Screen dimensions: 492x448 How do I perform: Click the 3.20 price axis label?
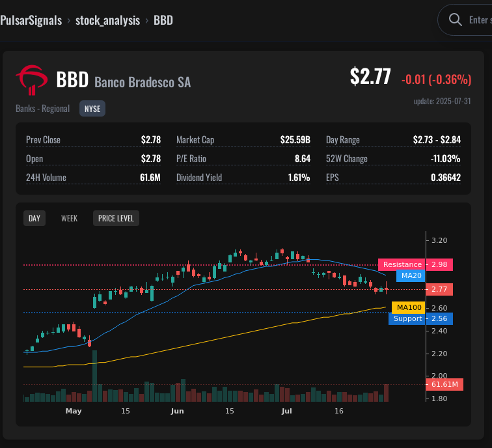click(439, 240)
